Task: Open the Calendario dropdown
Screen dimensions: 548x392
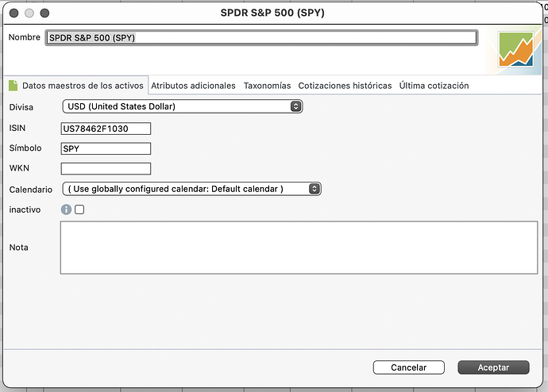Action: tap(191, 189)
